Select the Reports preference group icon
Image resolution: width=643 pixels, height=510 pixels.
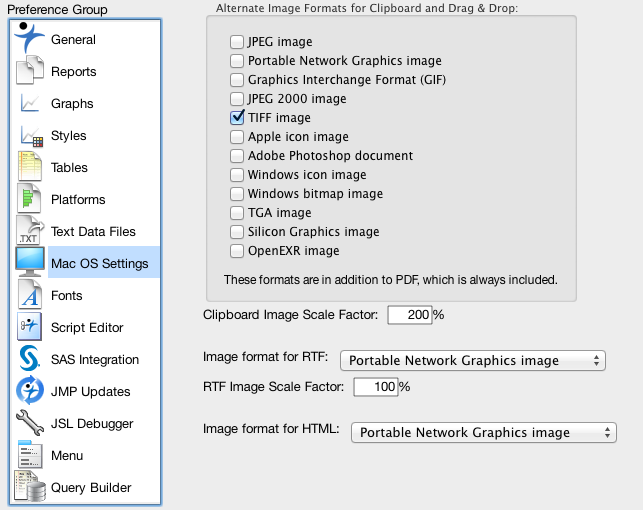point(30,71)
